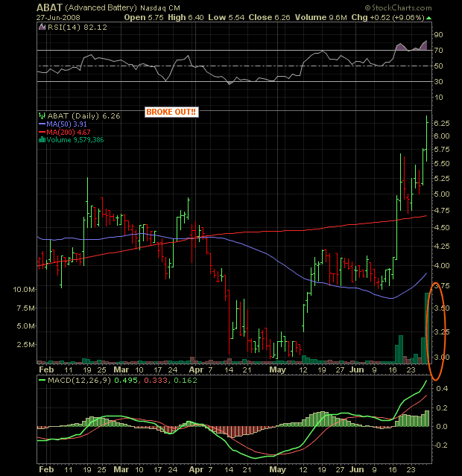Click the last price bar reaching 6.40
The width and height of the screenshot is (462, 476).
(x=427, y=139)
